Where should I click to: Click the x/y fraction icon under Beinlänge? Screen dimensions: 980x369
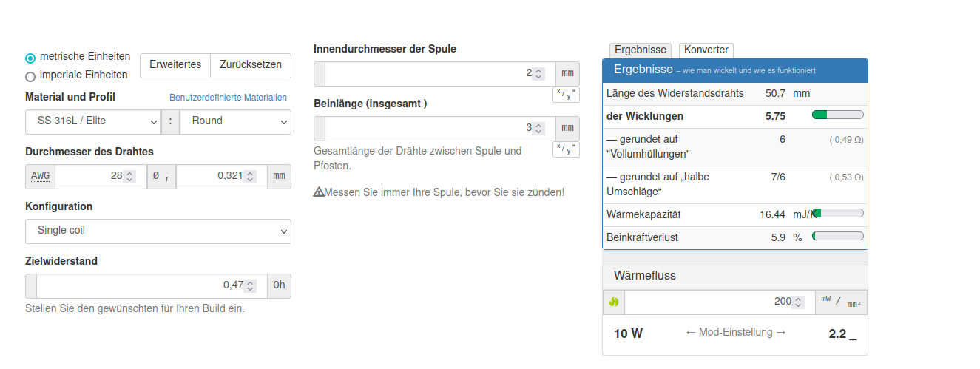click(x=566, y=149)
